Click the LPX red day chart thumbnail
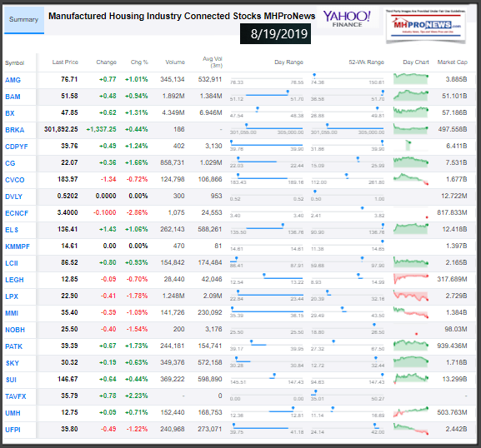Image resolution: width=481 pixels, height=448 pixels. [411, 296]
